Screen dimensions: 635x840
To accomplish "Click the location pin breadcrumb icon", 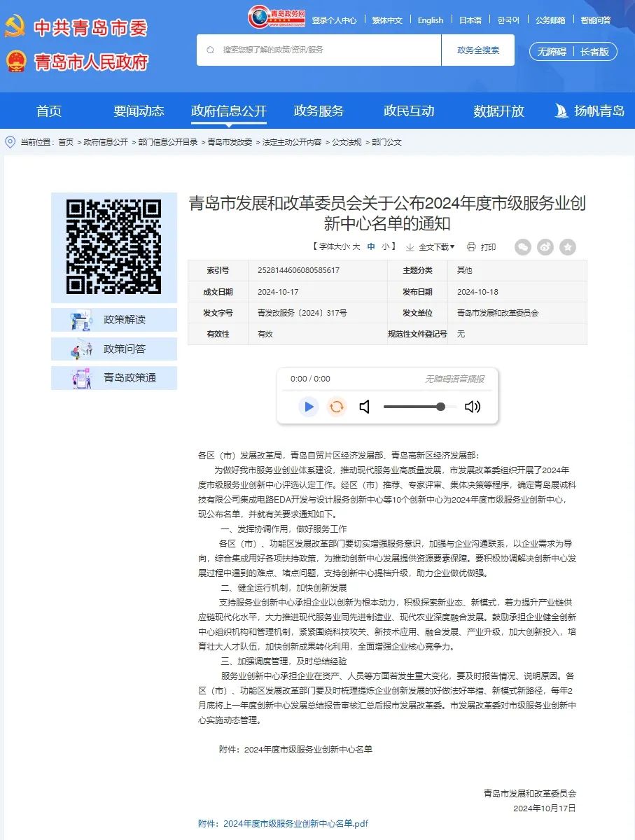I will click(x=10, y=142).
